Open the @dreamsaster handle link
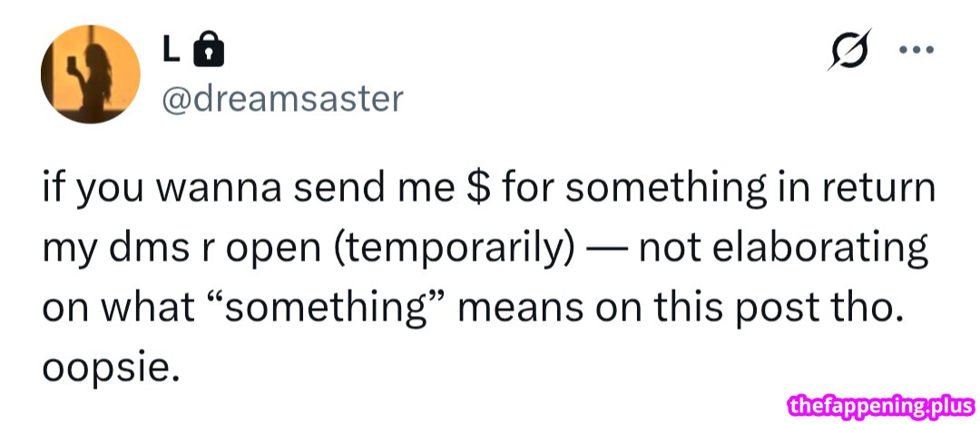This screenshot has width=980, height=424. tap(281, 98)
